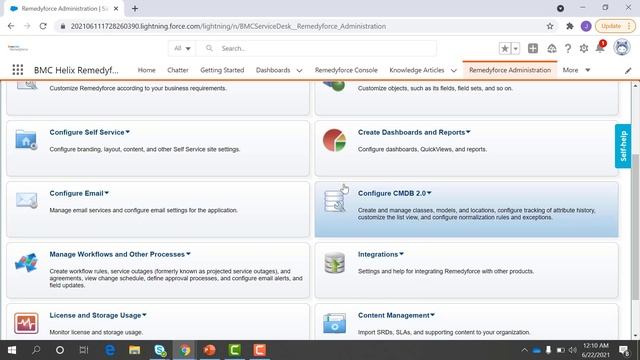Screen dimensions: 640x360
Task: Switch to the Remedyforce Console tab
Action: 346,70
